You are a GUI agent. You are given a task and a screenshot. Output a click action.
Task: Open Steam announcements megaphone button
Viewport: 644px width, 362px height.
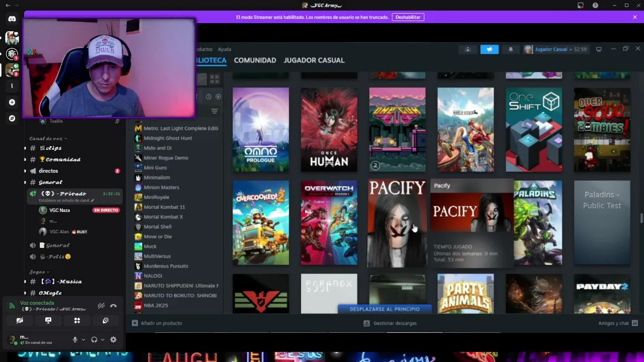489,49
